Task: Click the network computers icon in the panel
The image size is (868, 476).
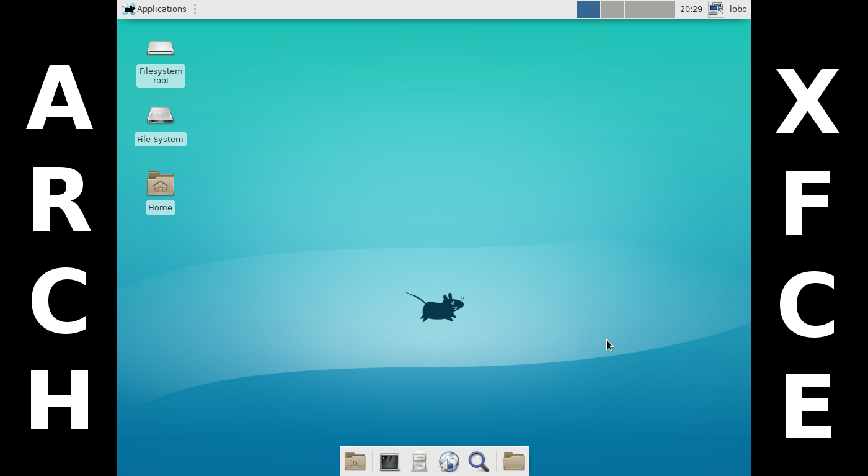Action: click(715, 9)
